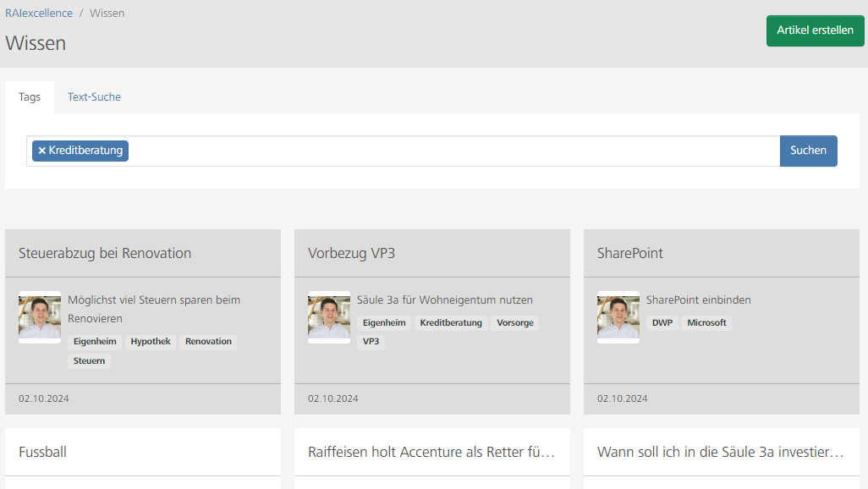This screenshot has height=489, width=868.
Task: Select the Steuern tag badge
Action: pyautogui.click(x=90, y=361)
